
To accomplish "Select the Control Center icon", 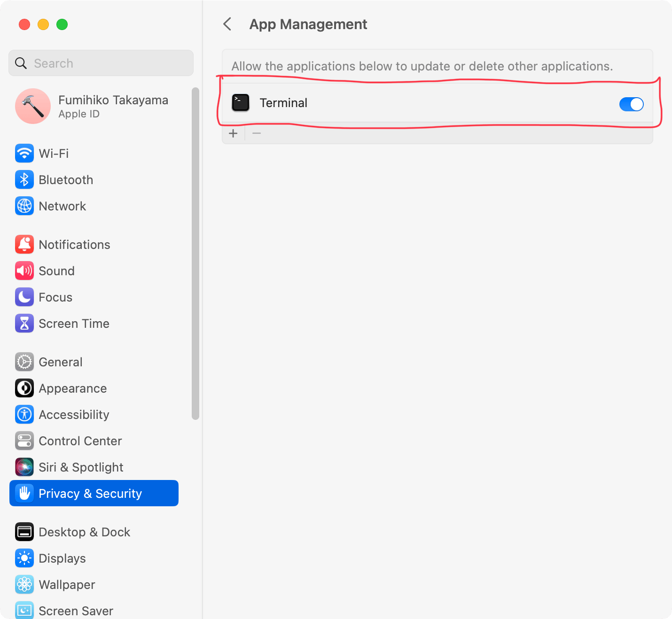I will [24, 441].
